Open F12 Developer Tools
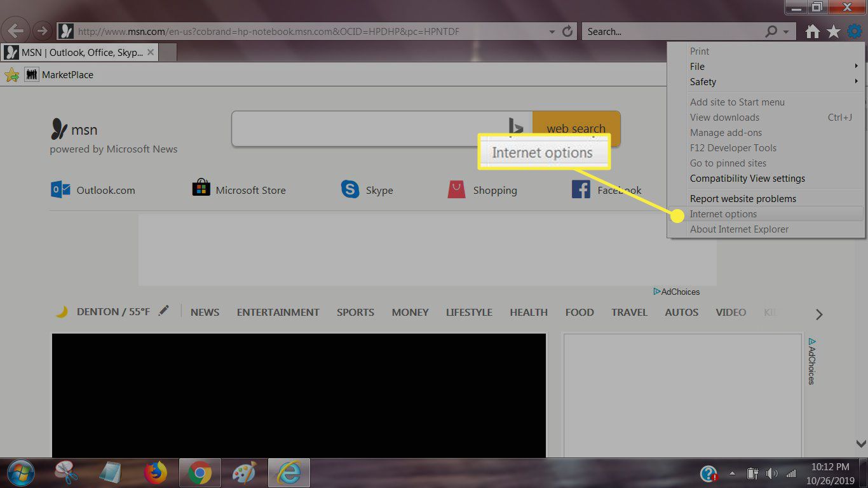 point(766,147)
